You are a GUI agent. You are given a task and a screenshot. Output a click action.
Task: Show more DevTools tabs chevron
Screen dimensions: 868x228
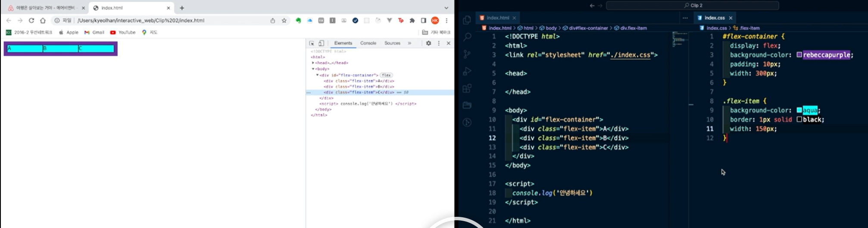click(x=409, y=43)
